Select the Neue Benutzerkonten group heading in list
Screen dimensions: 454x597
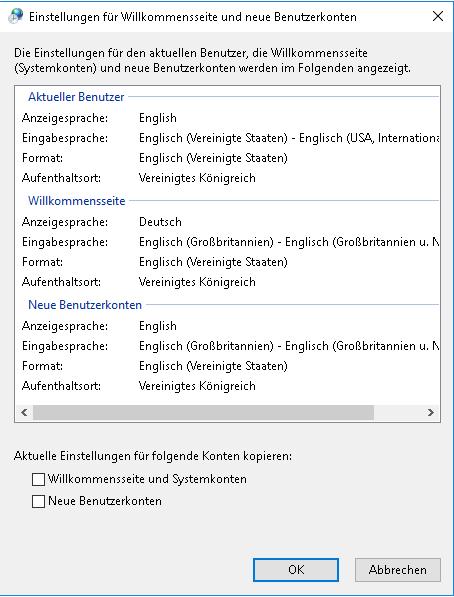[85, 305]
